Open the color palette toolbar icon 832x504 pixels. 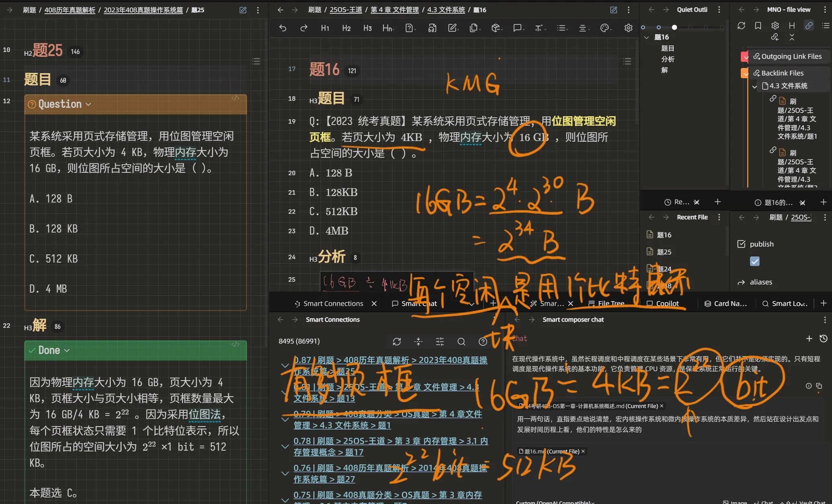pos(604,28)
